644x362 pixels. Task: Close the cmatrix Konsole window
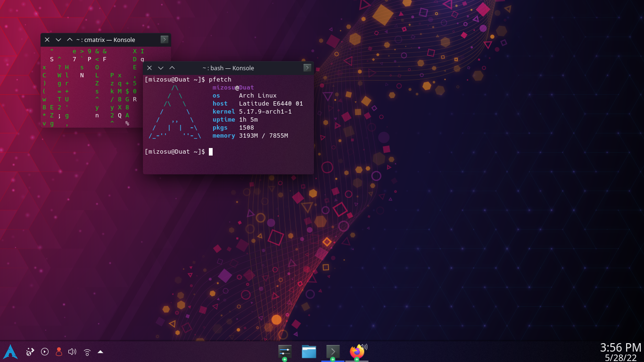(x=47, y=40)
